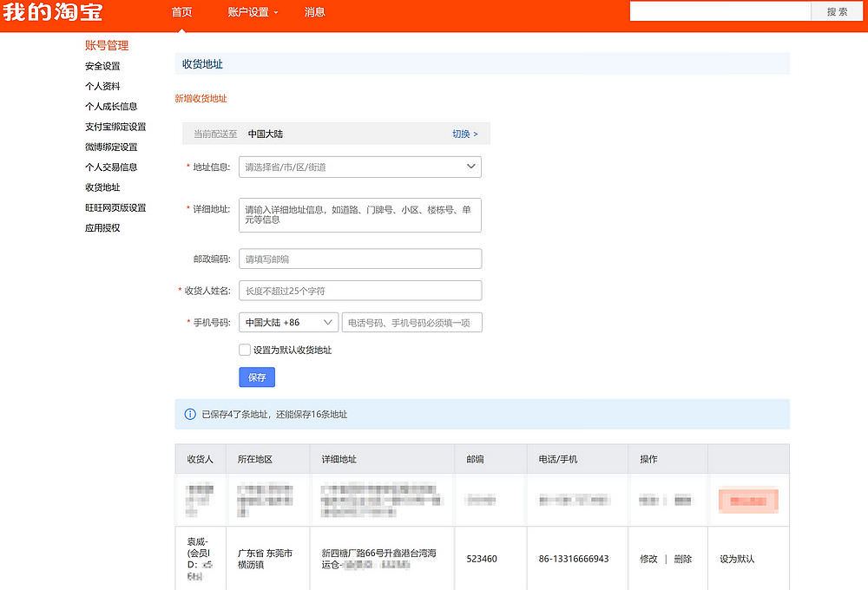868x590 pixels.
Task: Click the 账号管理 sidebar title
Action: click(107, 45)
